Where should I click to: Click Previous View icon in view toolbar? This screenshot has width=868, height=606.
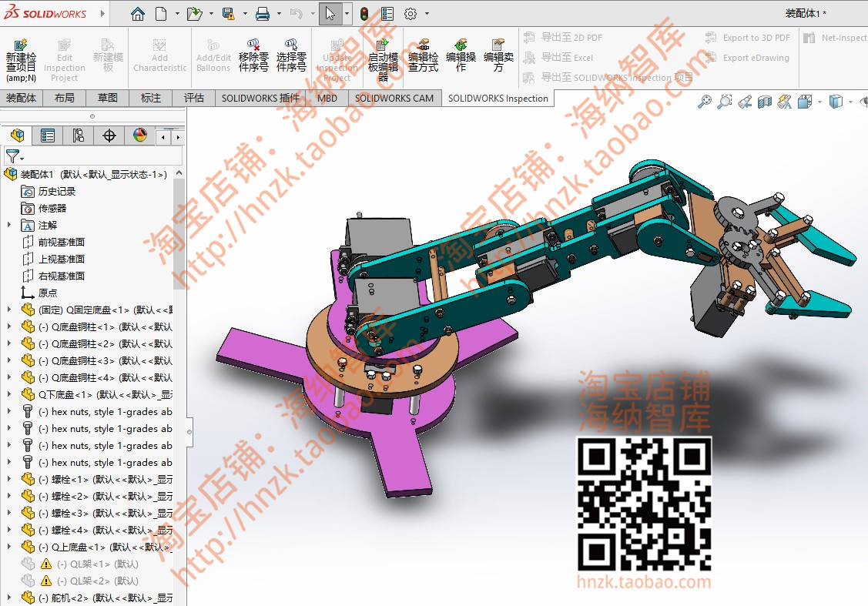pyautogui.click(x=745, y=102)
